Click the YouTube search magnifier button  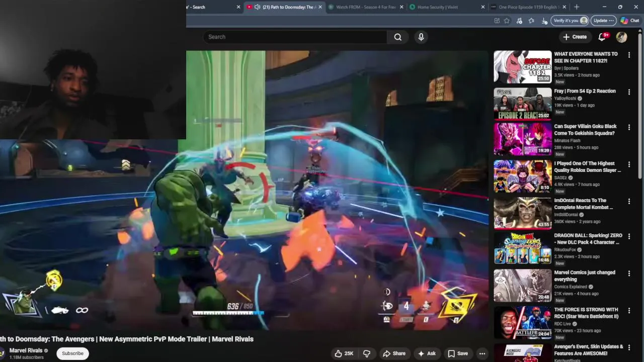coord(397,37)
